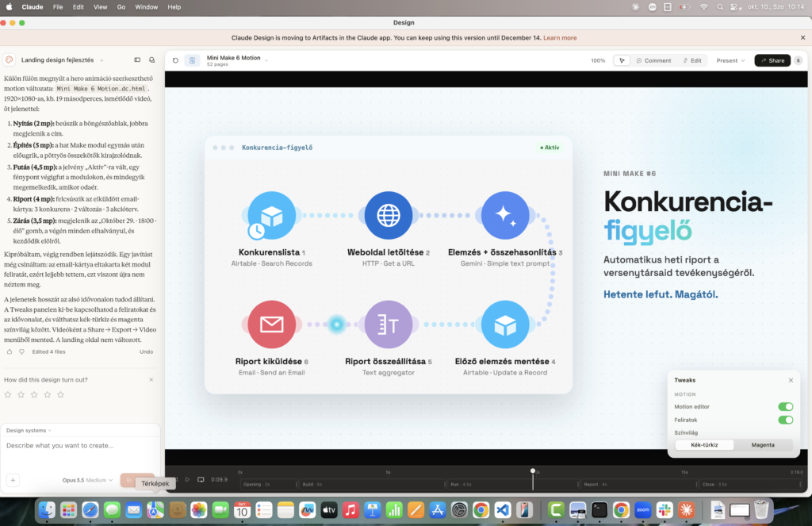Open the Opus 5.5 Medium model selector
This screenshot has width=812, height=526.
[87, 481]
